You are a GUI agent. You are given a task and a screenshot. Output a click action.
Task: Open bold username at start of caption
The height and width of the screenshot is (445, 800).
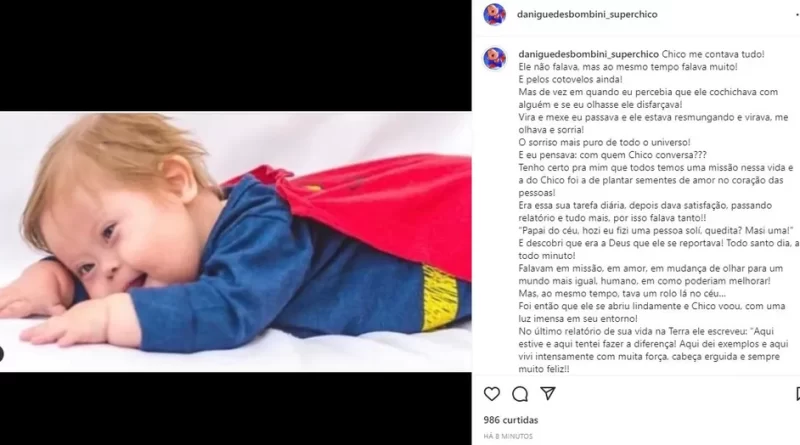pyautogui.click(x=589, y=54)
